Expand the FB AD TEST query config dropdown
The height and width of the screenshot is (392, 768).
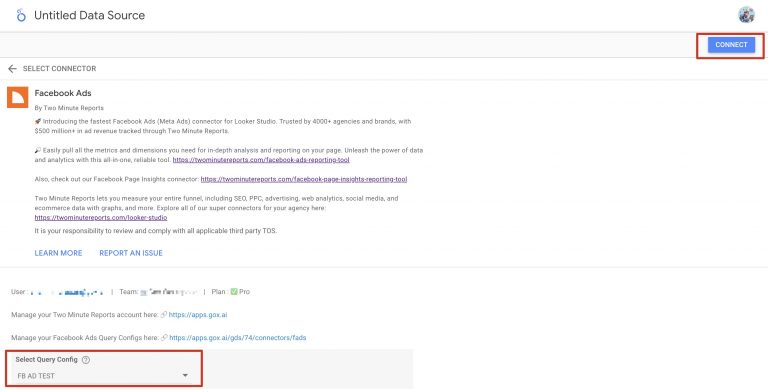click(x=103, y=376)
